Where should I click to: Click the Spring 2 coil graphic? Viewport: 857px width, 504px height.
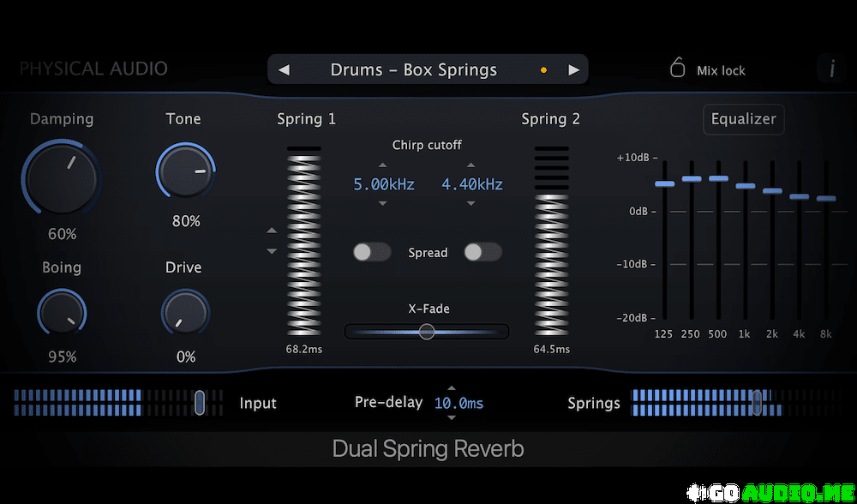click(x=551, y=241)
